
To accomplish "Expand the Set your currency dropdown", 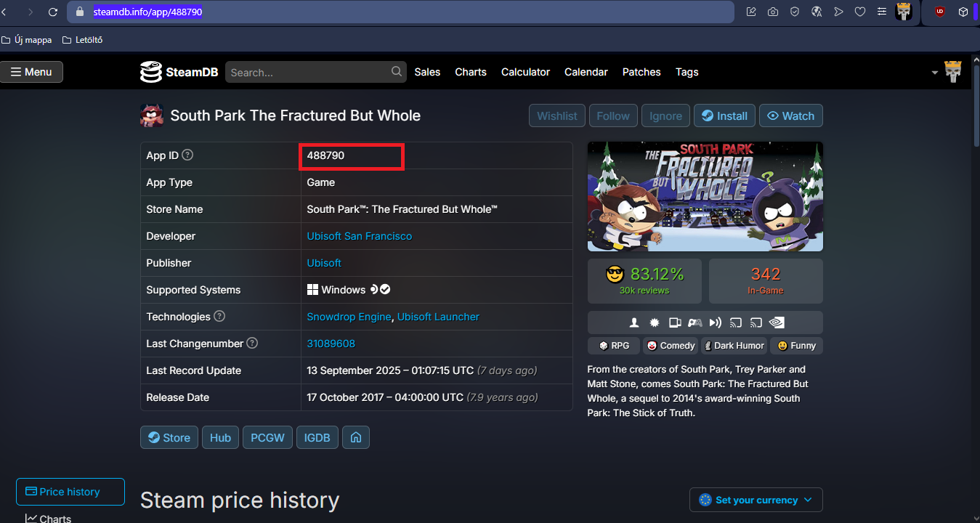I will coord(756,500).
